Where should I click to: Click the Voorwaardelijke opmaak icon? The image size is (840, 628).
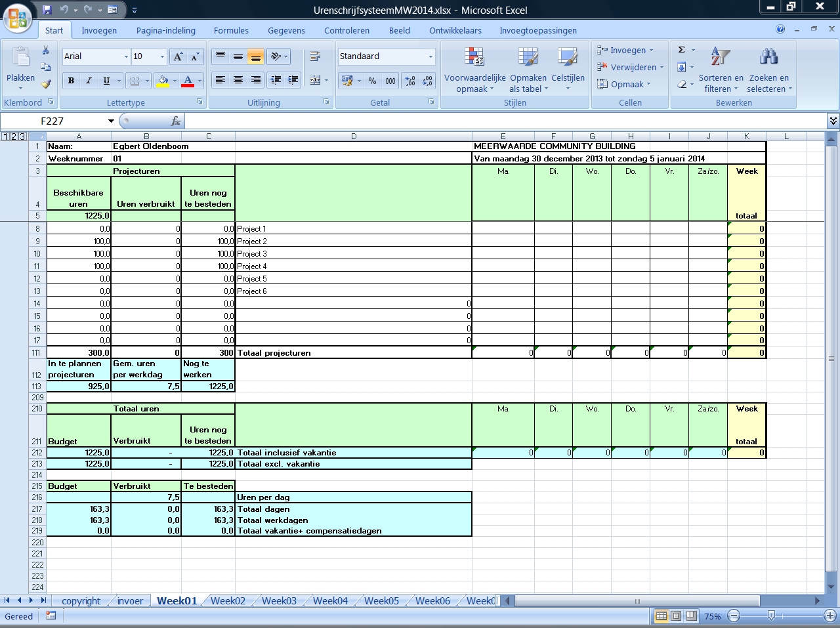point(474,70)
